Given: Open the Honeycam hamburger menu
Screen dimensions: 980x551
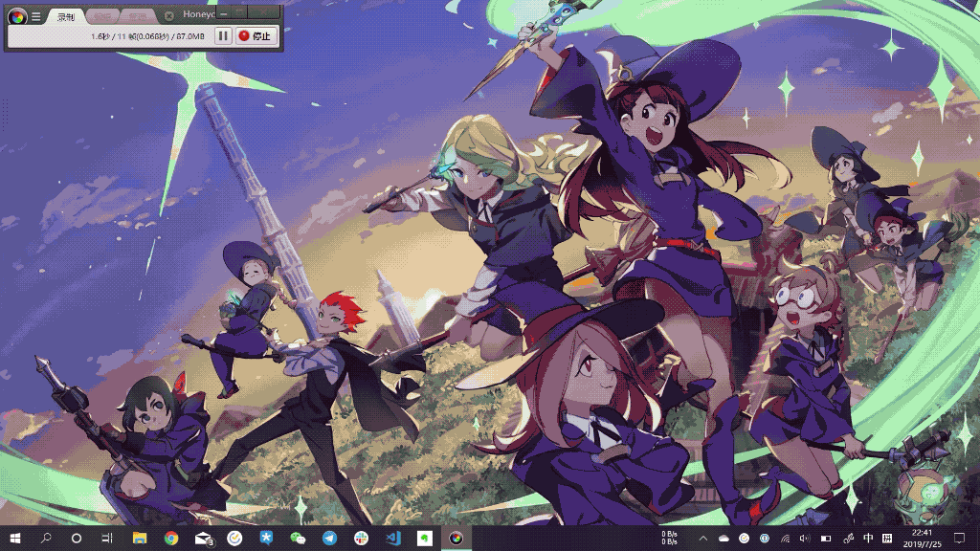Looking at the screenshot, I should (x=36, y=17).
